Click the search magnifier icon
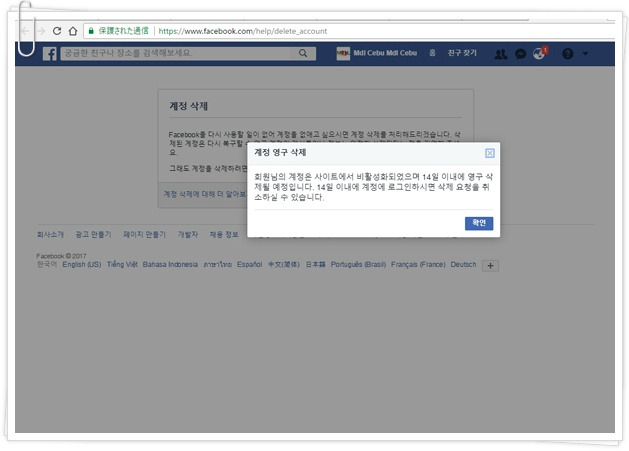 click(303, 53)
